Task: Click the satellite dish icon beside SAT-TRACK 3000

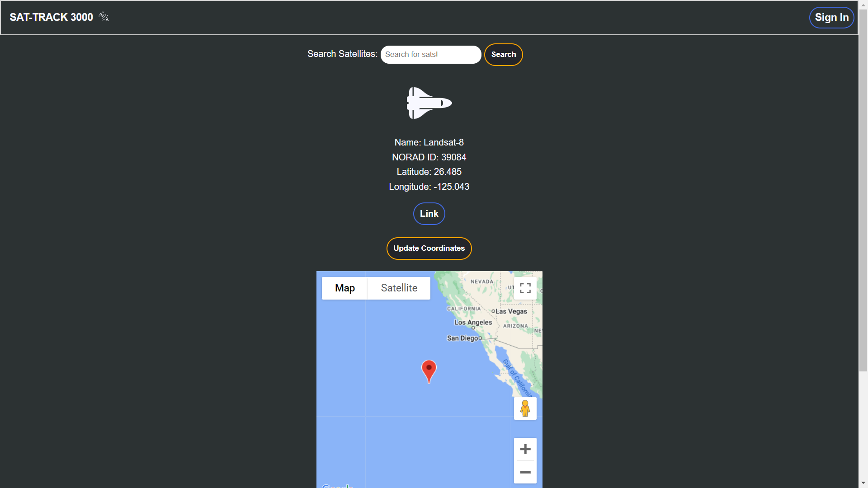Action: [x=104, y=17]
